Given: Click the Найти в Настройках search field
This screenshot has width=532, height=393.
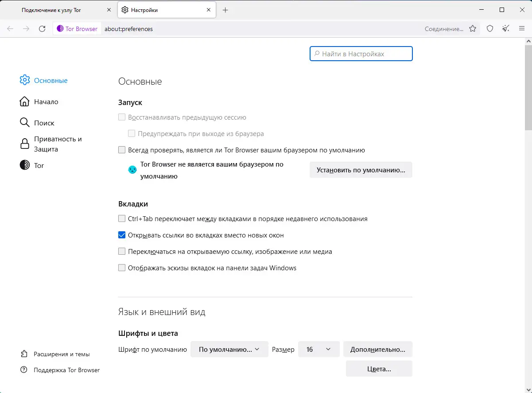Looking at the screenshot, I should coord(361,54).
